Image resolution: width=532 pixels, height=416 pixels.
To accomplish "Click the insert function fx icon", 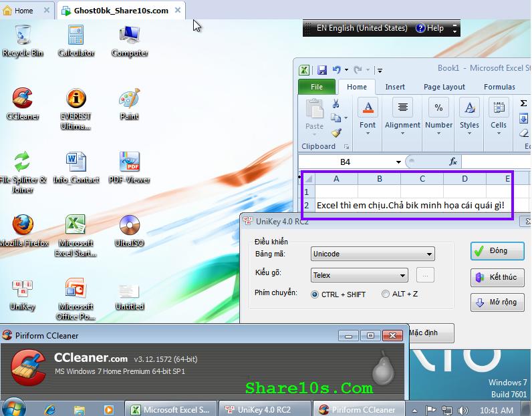I will point(453,162).
